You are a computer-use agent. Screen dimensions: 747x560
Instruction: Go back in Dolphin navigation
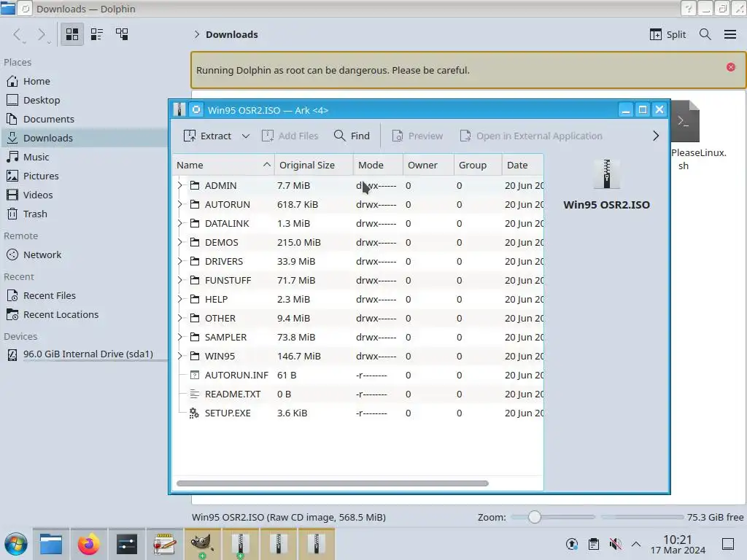click(x=18, y=34)
